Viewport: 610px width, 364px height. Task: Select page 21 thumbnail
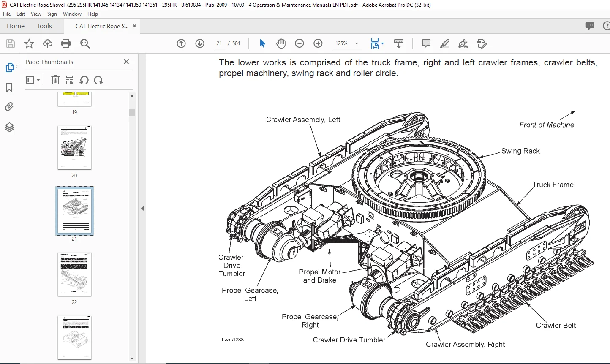pos(74,211)
